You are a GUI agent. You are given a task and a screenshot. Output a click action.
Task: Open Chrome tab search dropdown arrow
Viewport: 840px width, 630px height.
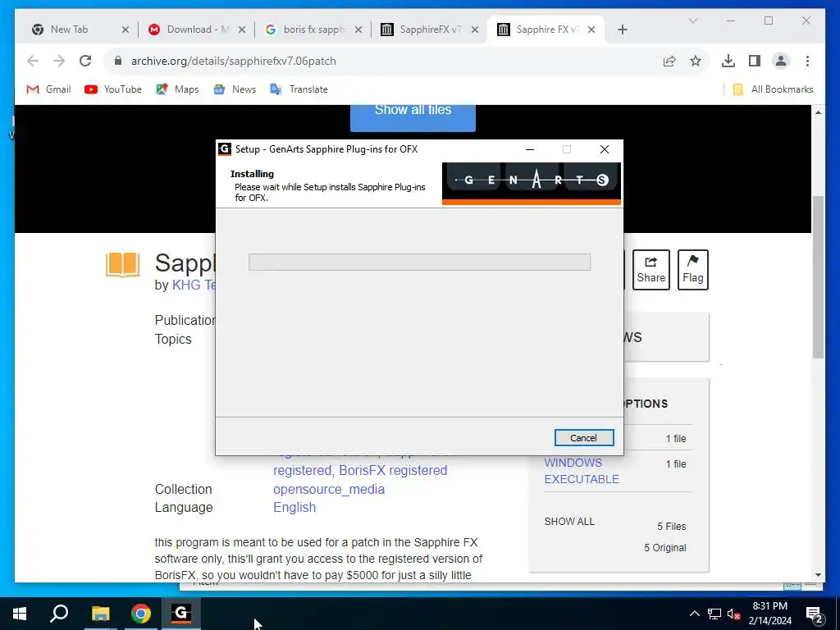tap(692, 21)
